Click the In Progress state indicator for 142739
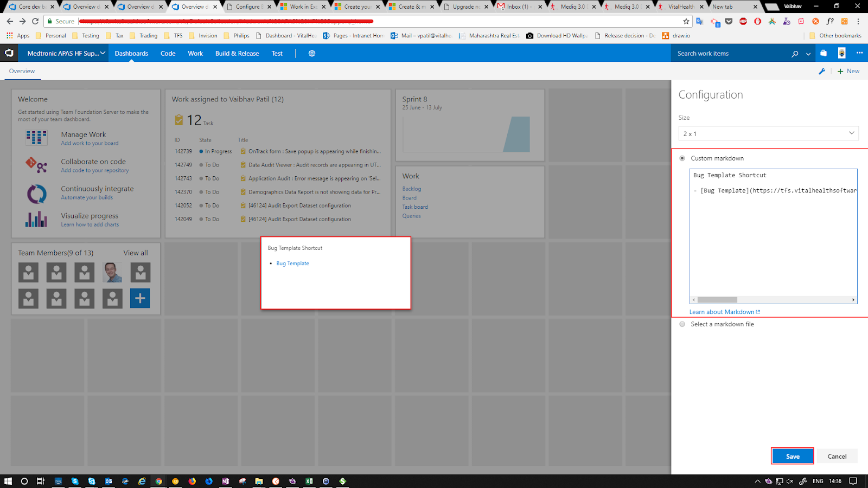Image resolution: width=868 pixels, height=488 pixels. pyautogui.click(x=201, y=151)
